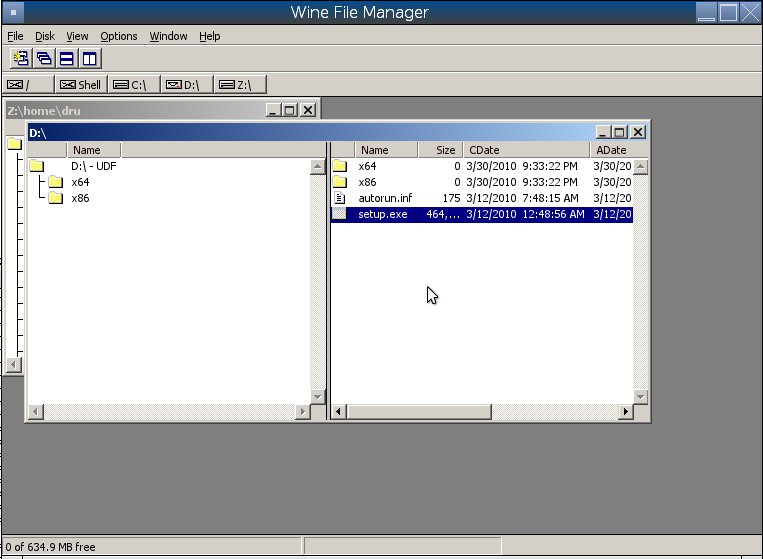763x559 pixels.
Task: Minimize the D:\ child window
Action: 603,132
